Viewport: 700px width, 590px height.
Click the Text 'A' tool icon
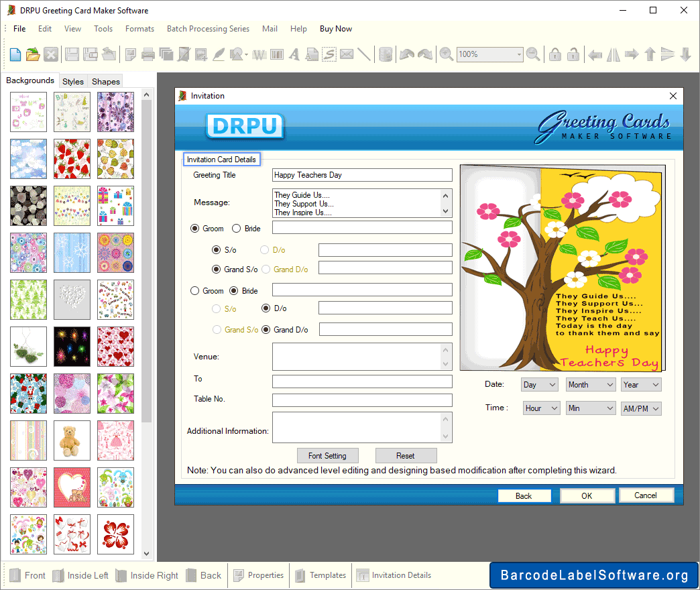(x=294, y=54)
